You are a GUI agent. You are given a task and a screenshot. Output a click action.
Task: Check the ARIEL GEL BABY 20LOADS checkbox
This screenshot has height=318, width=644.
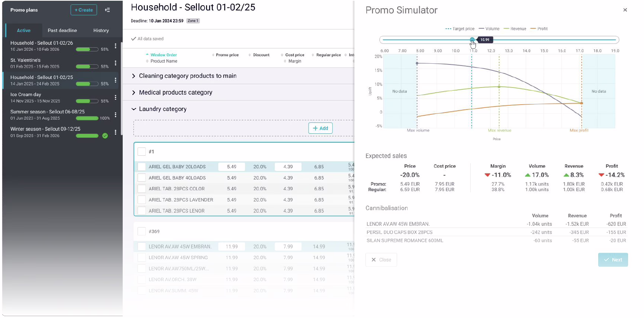(142, 167)
